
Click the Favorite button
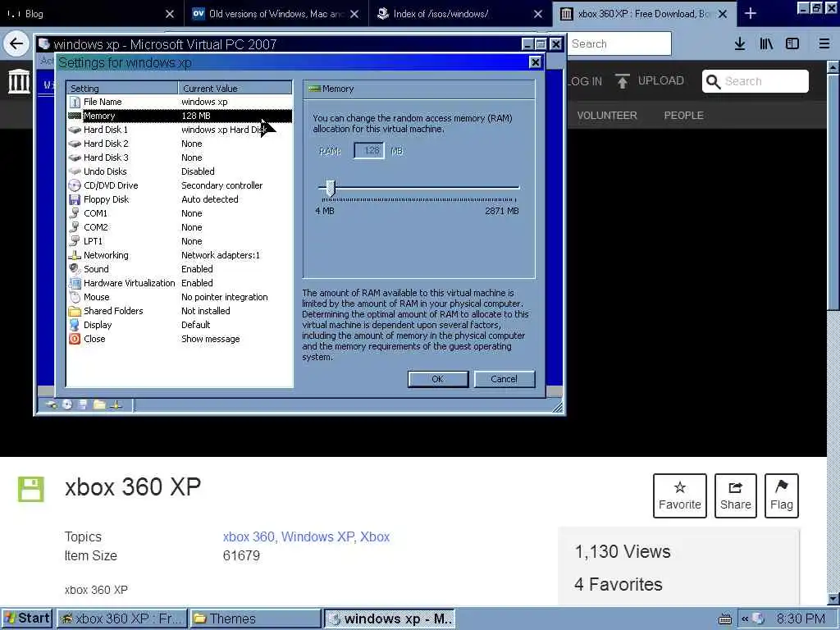(680, 495)
